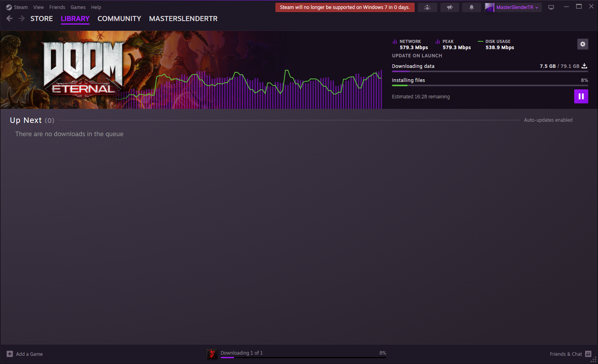Open the announcements megaphone icon
Image resolution: width=598 pixels, height=364 pixels.
click(450, 7)
